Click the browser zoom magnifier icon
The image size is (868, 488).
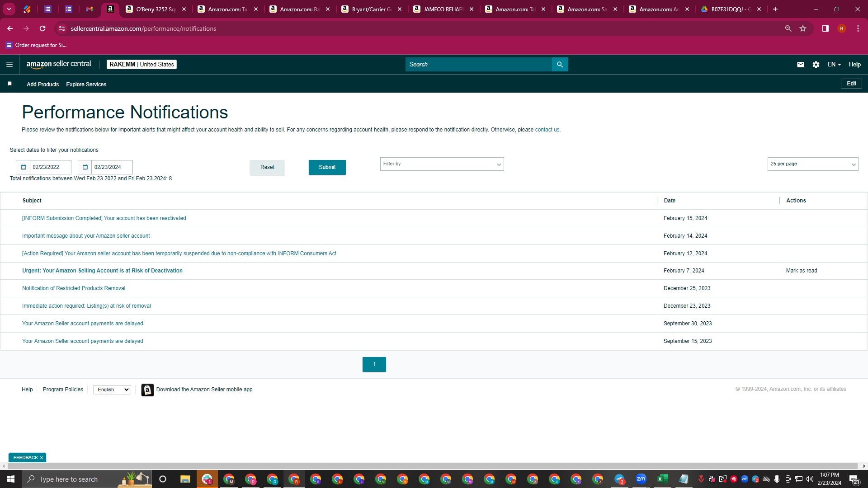(788, 28)
